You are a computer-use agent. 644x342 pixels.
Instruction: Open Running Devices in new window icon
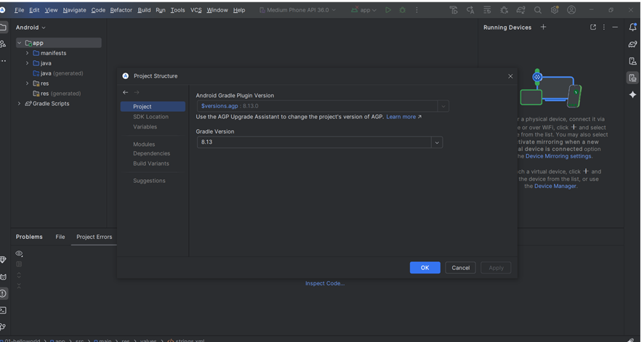[593, 27]
